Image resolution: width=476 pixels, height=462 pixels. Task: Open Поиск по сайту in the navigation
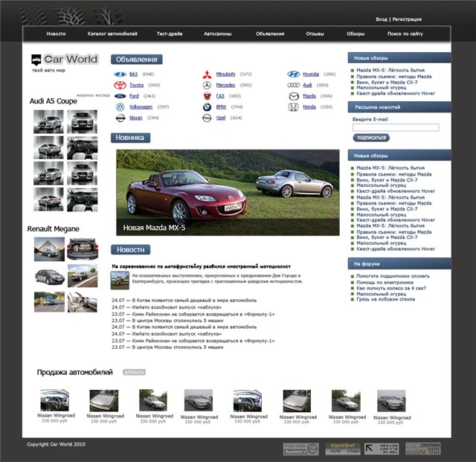click(405, 34)
